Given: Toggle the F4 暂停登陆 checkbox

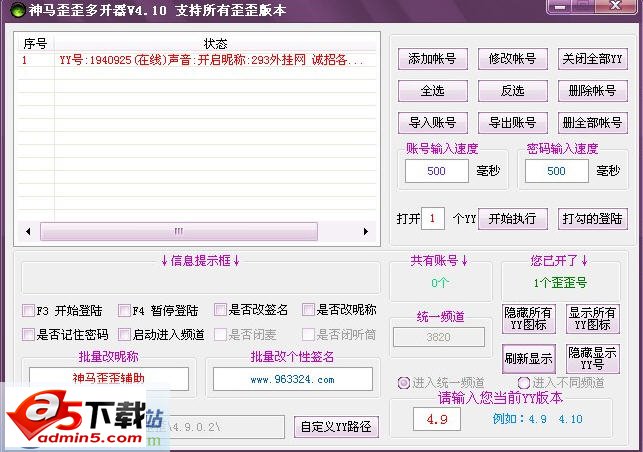Looking at the screenshot, I should click(x=124, y=310).
